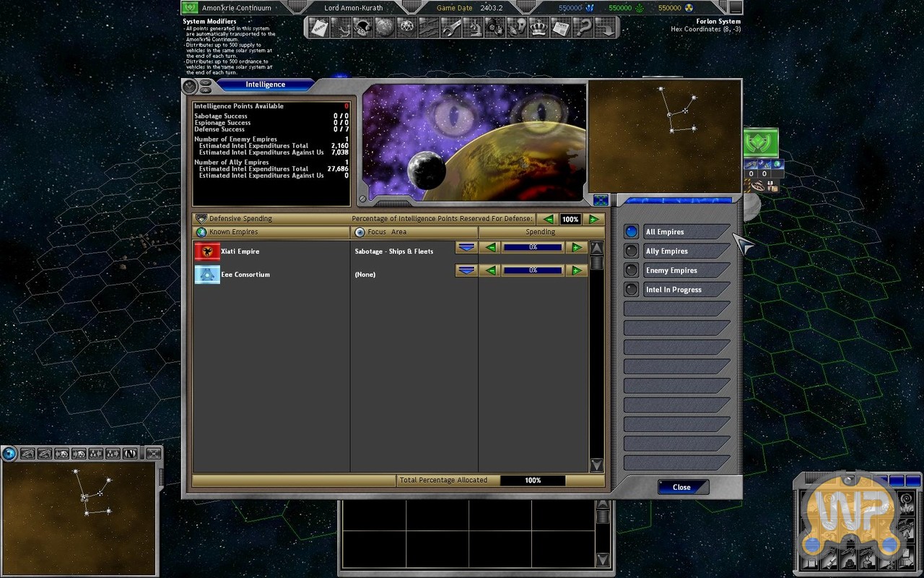
Task: Click the crown icon in top toolbar
Action: pyautogui.click(x=539, y=27)
